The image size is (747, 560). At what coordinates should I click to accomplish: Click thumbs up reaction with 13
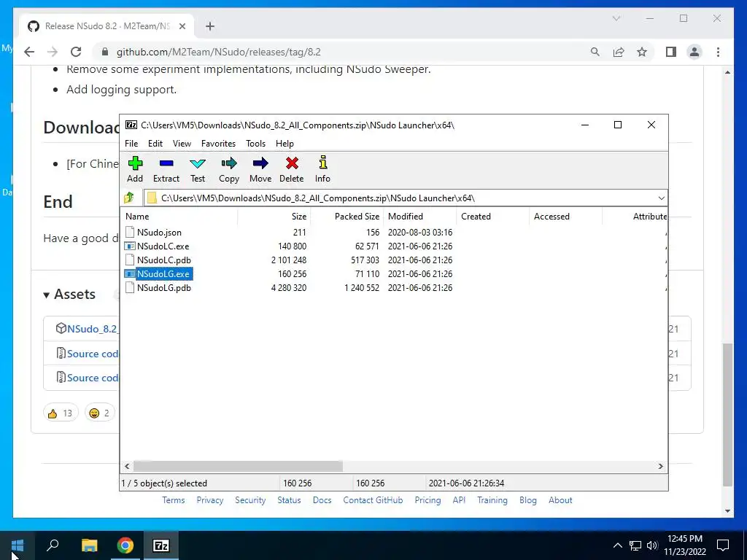(x=61, y=413)
